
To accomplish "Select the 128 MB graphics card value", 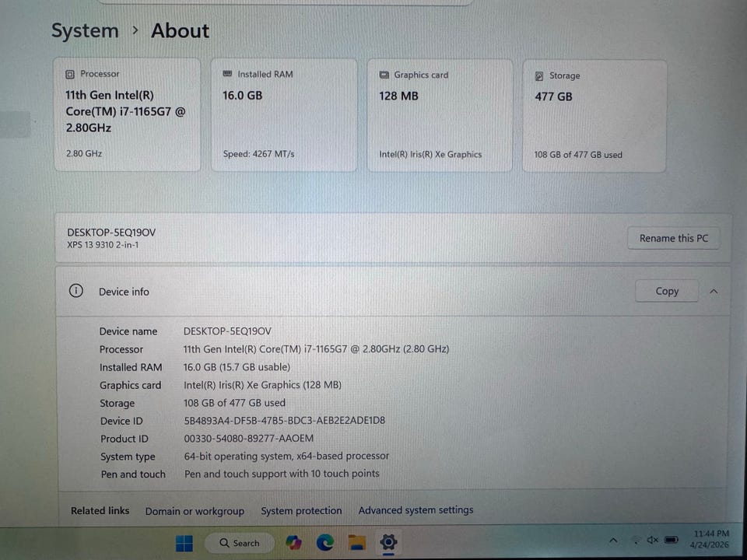I will pyautogui.click(x=398, y=96).
